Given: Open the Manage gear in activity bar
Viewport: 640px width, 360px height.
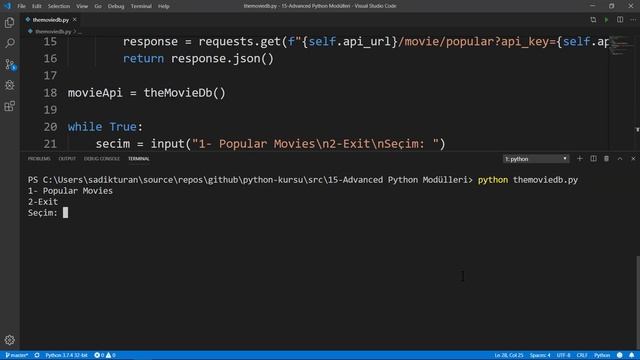Looking at the screenshot, I should (9, 340).
